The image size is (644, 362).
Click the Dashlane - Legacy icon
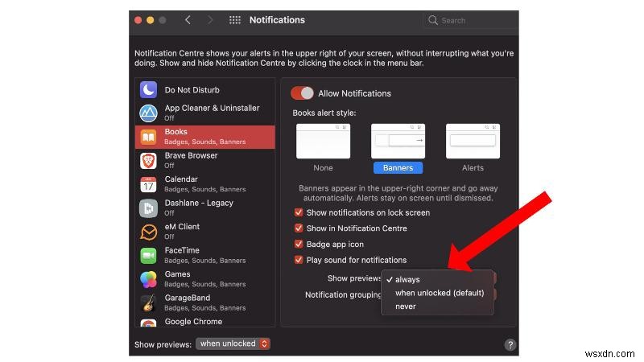148,208
